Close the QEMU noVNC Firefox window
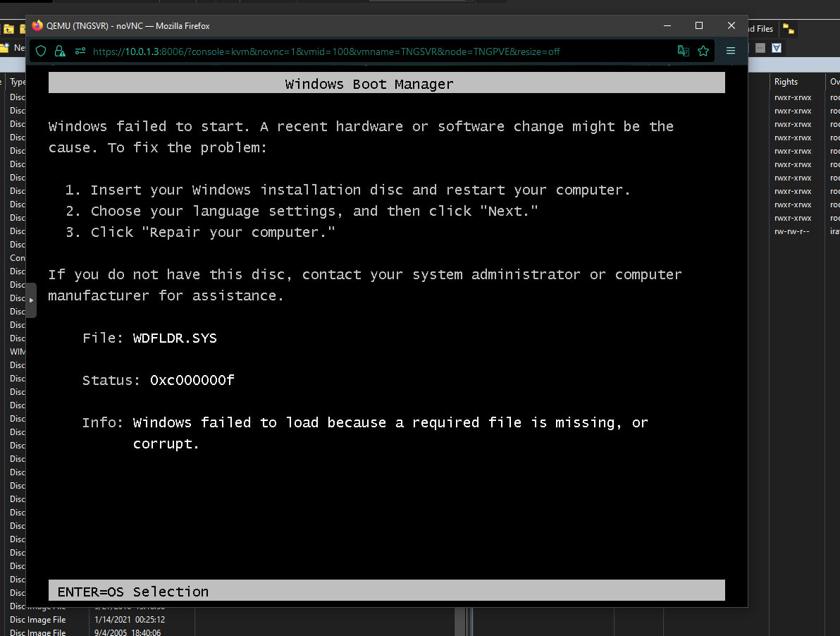The width and height of the screenshot is (840, 636). [x=731, y=26]
